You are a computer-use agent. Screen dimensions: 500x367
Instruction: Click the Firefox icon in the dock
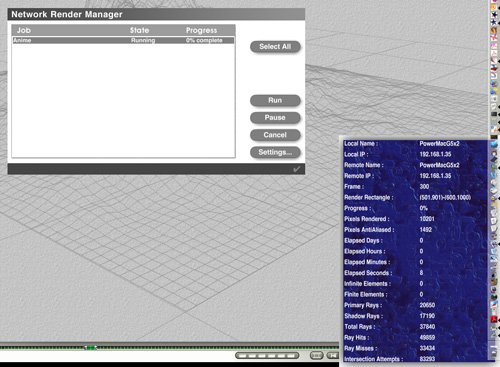tap(494, 7)
